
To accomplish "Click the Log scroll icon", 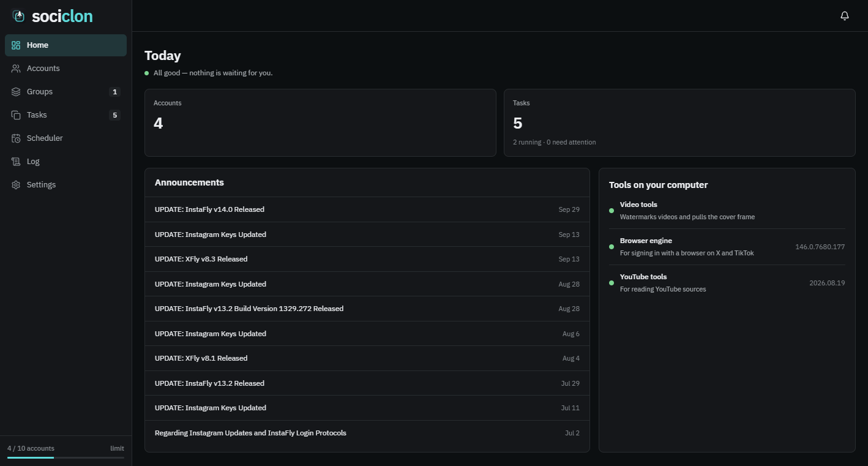I will pyautogui.click(x=16, y=162).
